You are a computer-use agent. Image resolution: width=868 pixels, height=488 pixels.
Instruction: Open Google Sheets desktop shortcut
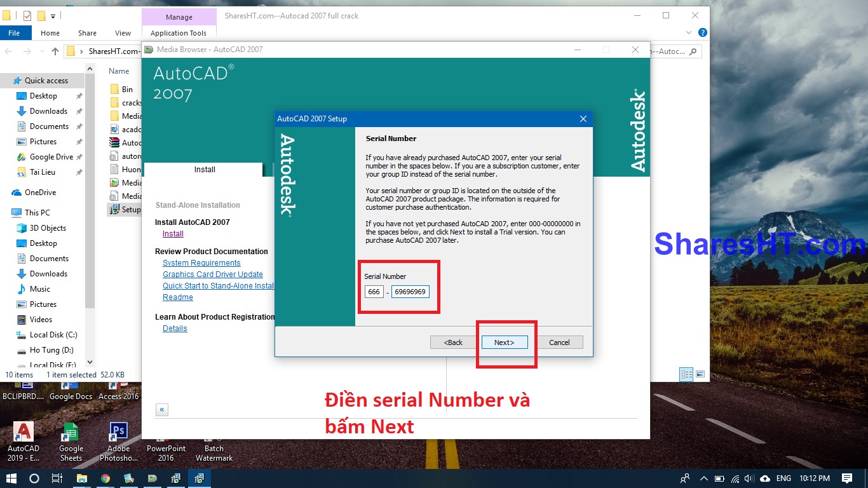click(x=71, y=441)
